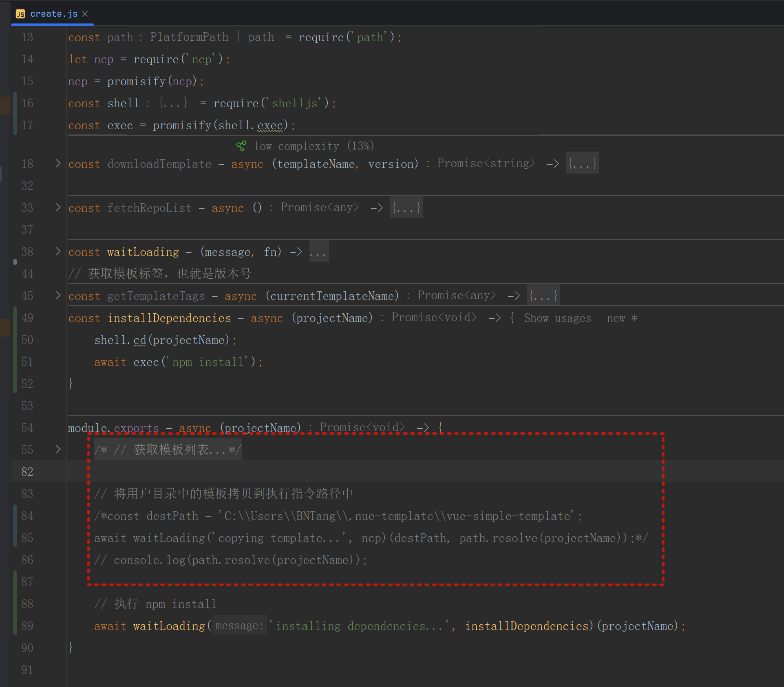Click the folded {...} body of fetchRepoList

coord(406,207)
